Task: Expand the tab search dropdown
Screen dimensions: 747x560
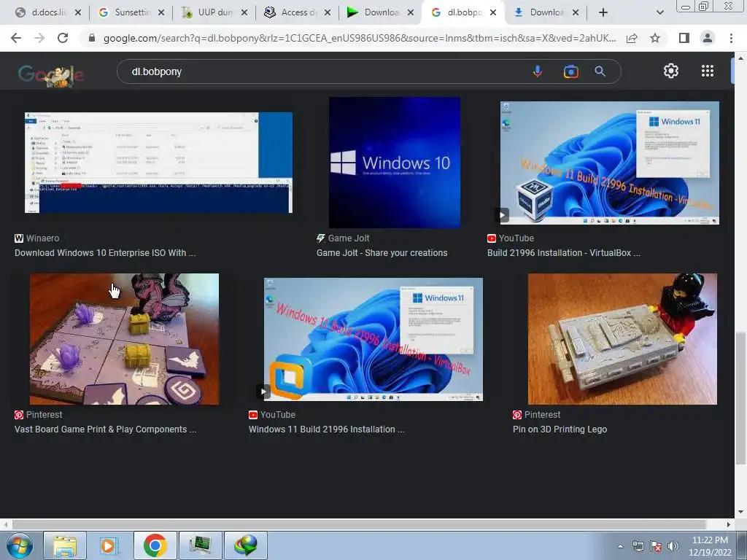Action: click(x=659, y=12)
